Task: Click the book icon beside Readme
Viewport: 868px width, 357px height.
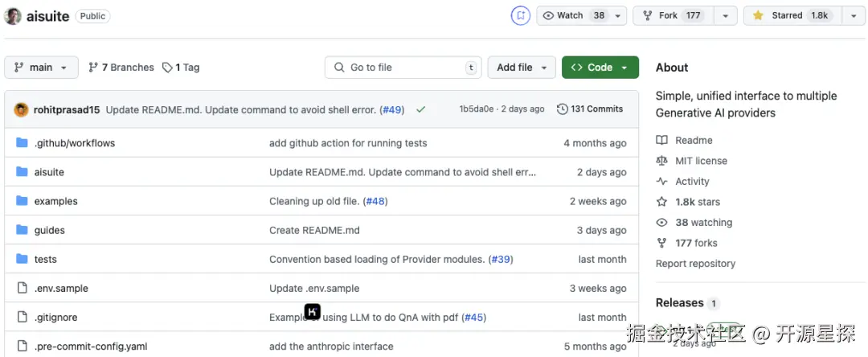Action: (661, 141)
